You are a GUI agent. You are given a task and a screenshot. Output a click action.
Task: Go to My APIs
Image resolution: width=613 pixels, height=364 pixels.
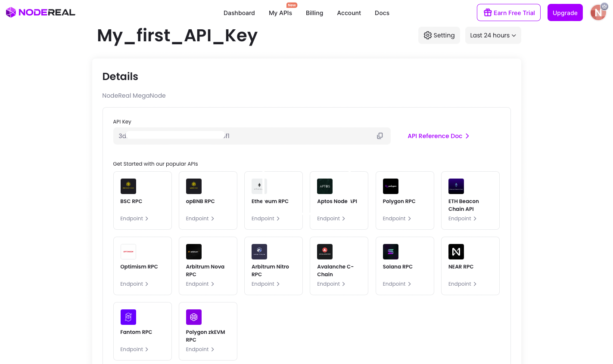[x=280, y=13]
